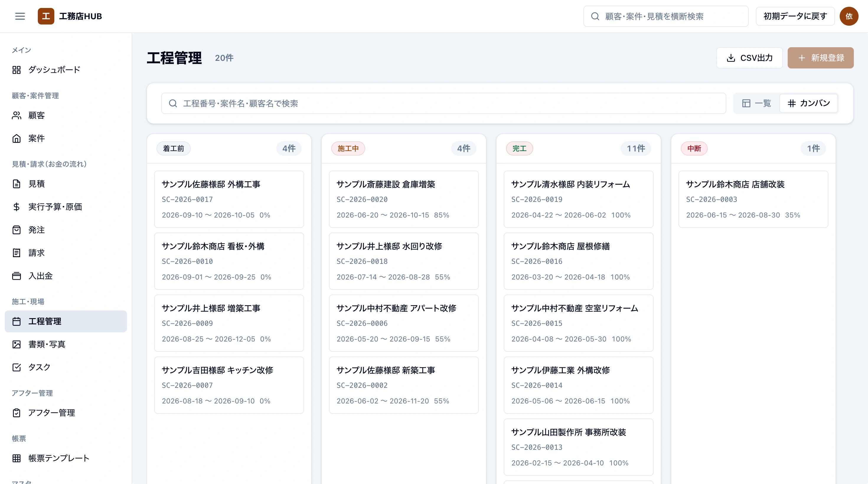This screenshot has width=868, height=484.
Task: Open card サンプル伊藤工業 外構改修
Action: [x=579, y=385]
